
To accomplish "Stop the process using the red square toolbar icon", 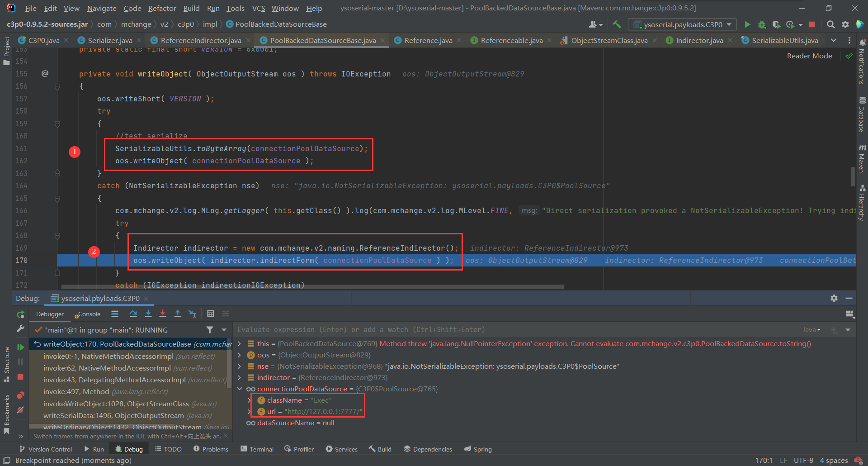I will [x=812, y=24].
